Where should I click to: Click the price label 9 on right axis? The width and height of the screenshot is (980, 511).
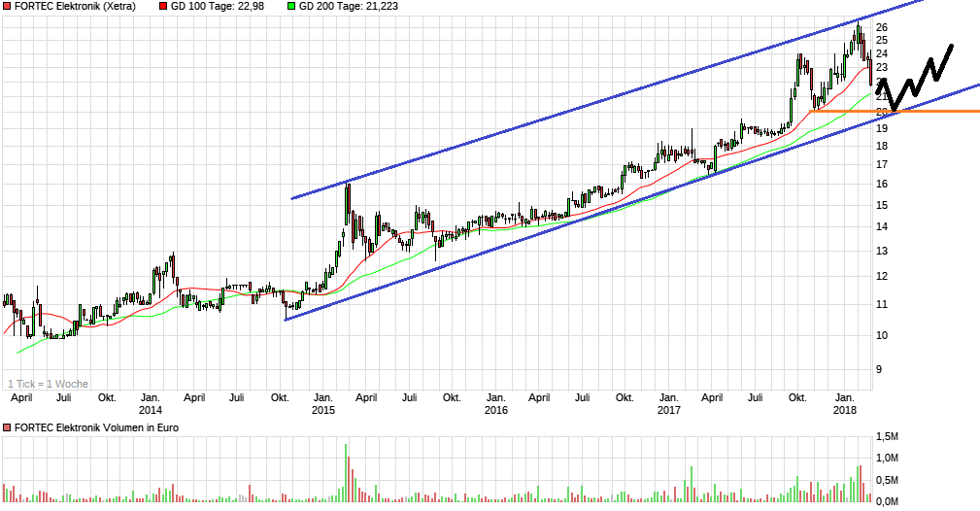coord(878,369)
